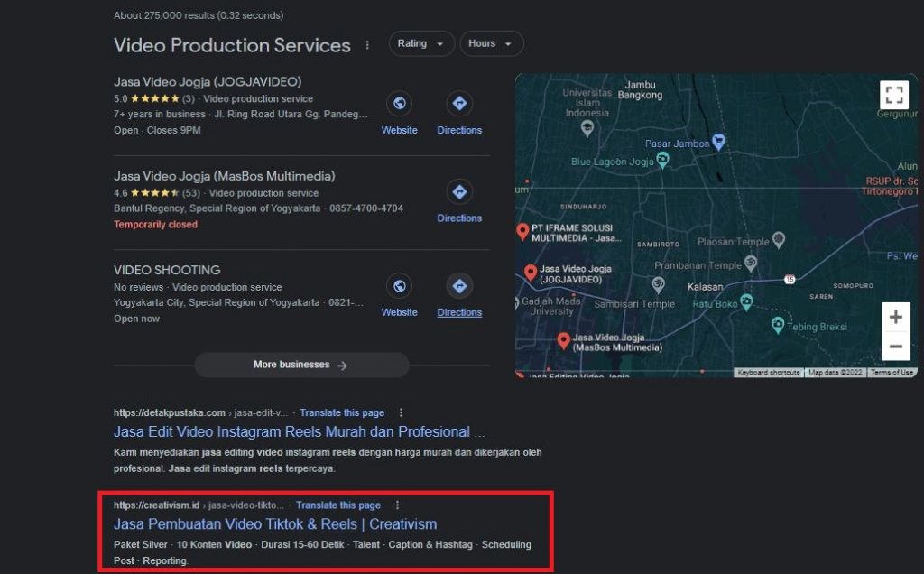The image size is (924, 574).
Task: Translate the detakpustaka result page
Action: coord(342,412)
